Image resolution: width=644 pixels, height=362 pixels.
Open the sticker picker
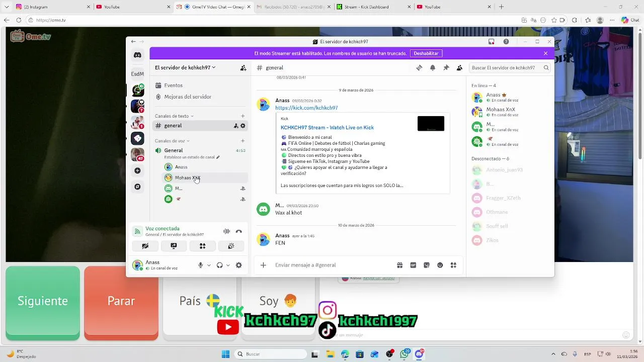[x=427, y=265]
